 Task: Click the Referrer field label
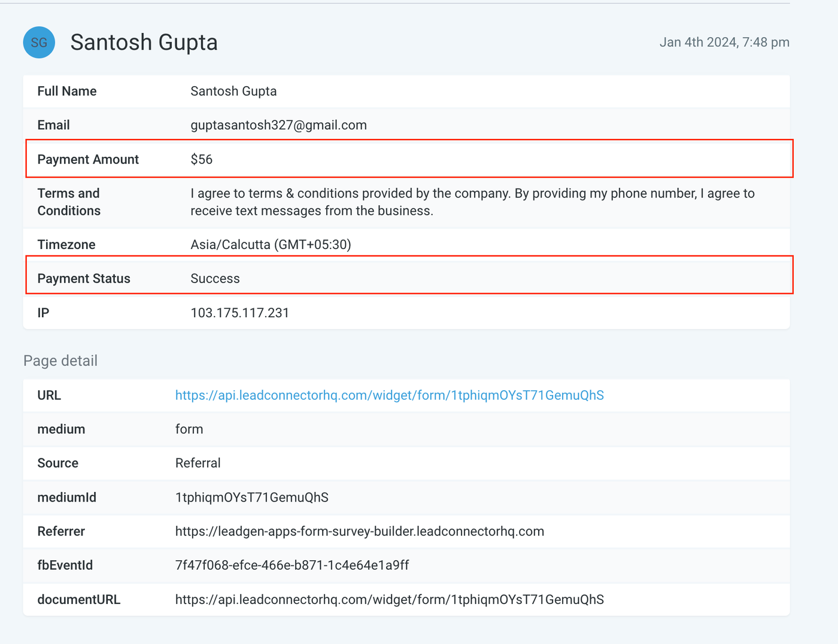pos(61,531)
